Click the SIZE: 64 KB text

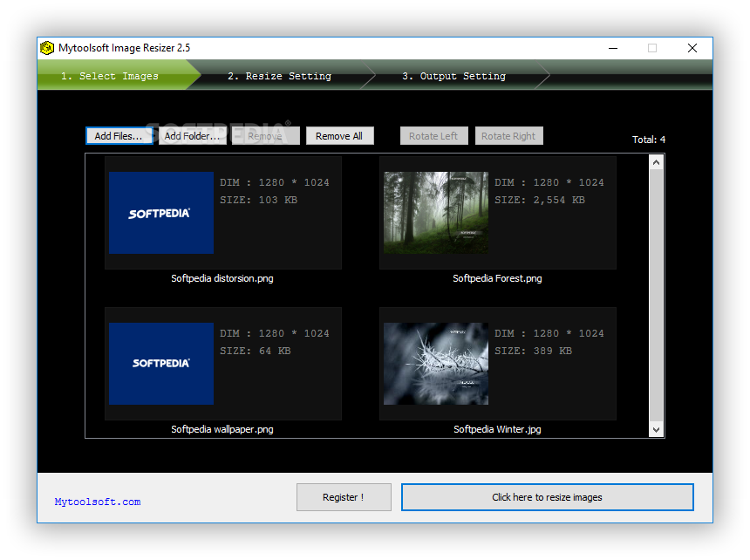(256, 351)
